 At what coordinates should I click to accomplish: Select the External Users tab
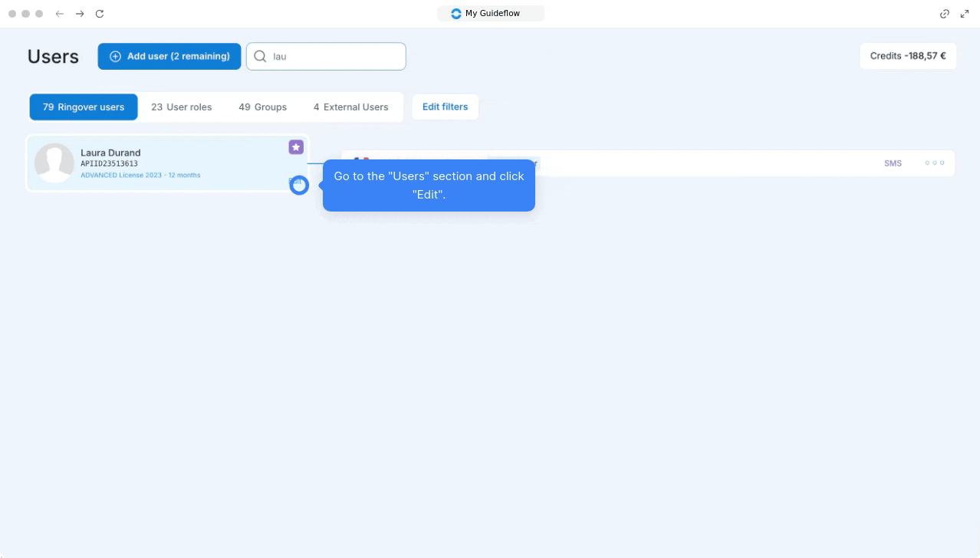350,107
